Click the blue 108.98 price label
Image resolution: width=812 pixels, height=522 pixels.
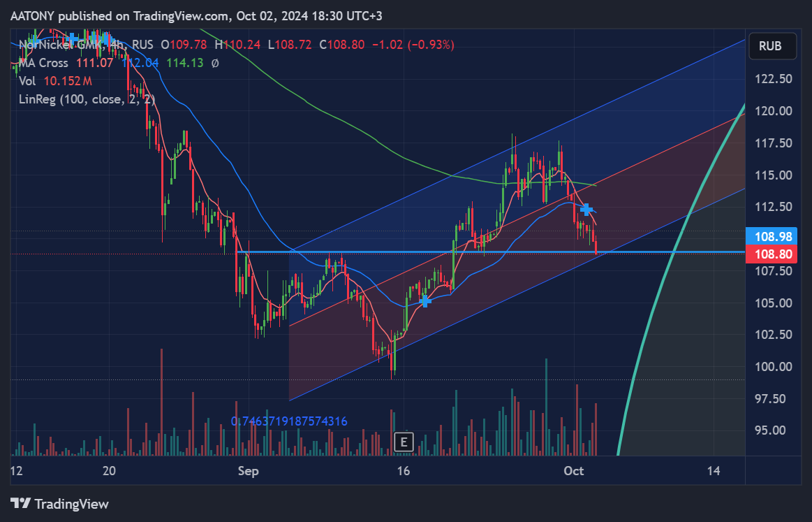771,236
